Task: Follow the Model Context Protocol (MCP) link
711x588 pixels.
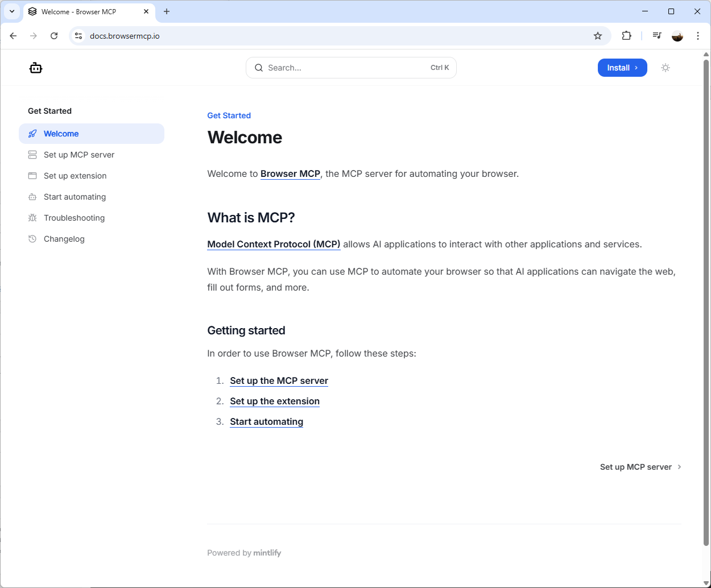Action: pos(274,245)
